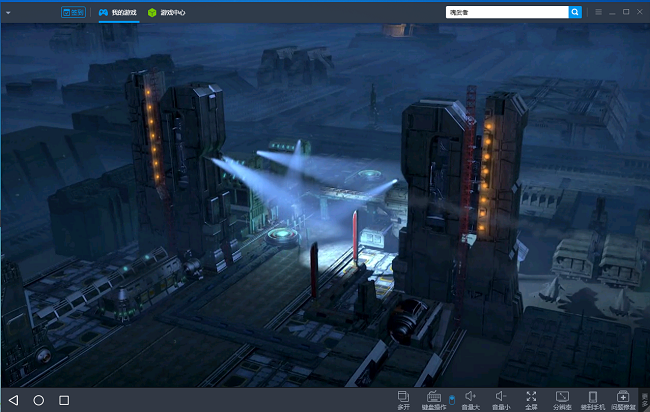Open 分辨率 resolution settings

click(562, 400)
